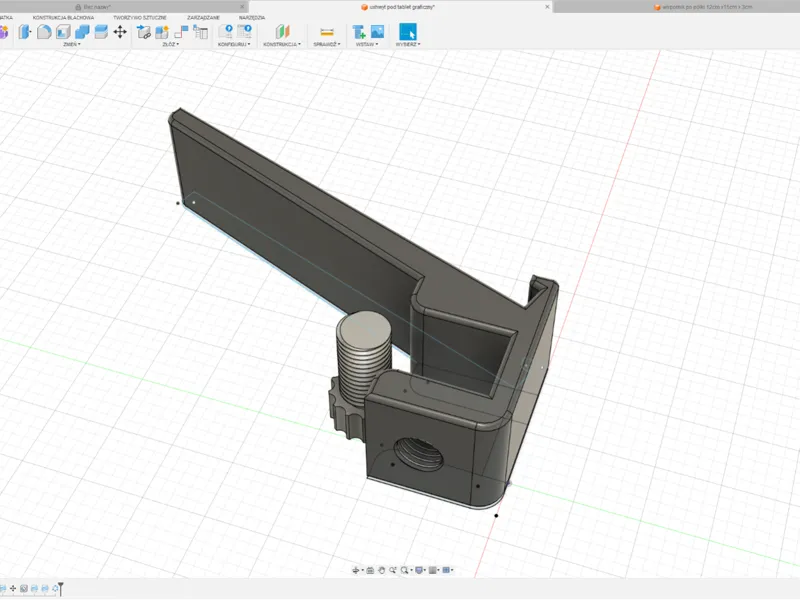Activate the Move/Copy arrows tool
The width and height of the screenshot is (800, 600).
120,32
